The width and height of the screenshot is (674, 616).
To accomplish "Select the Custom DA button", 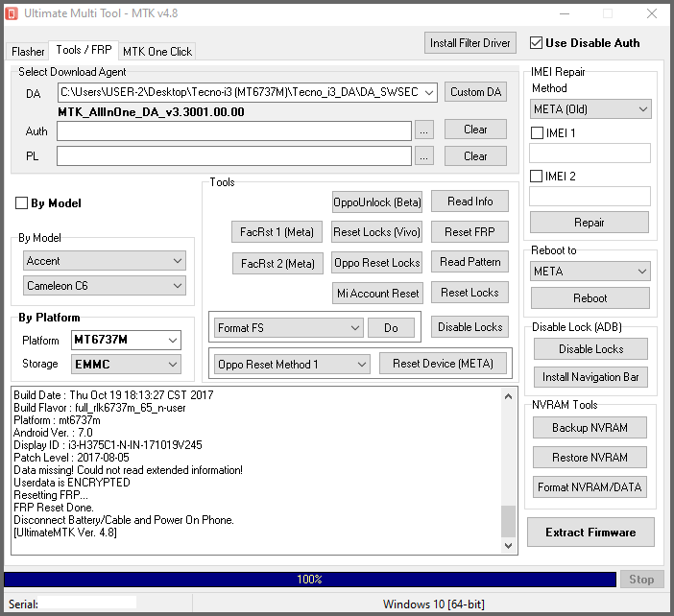I will (475, 92).
